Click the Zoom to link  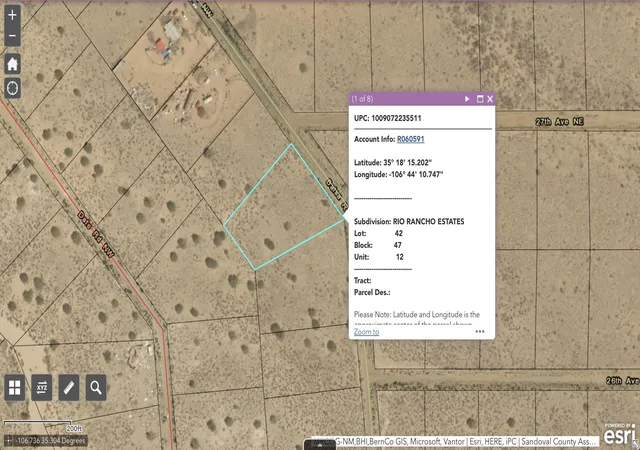(367, 332)
